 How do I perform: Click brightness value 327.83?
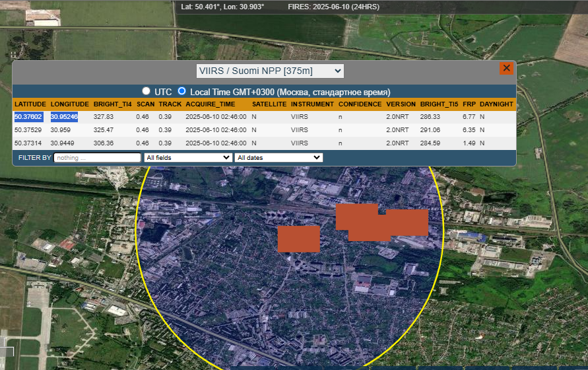(104, 117)
